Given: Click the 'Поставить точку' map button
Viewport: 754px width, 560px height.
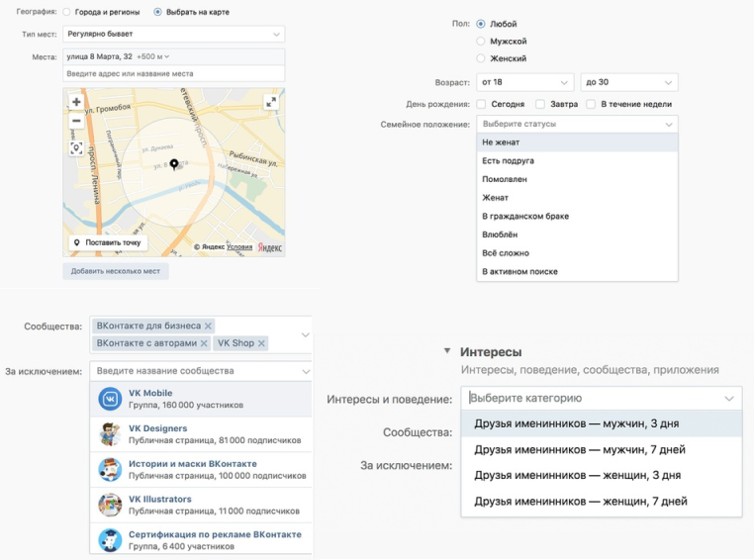Looking at the screenshot, I should (x=107, y=242).
